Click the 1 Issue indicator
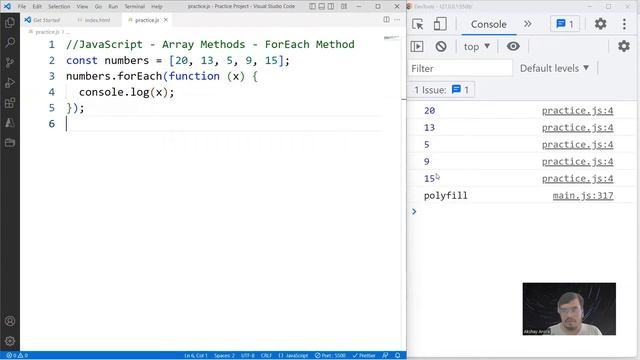This screenshot has height=360, width=640. [x=441, y=90]
